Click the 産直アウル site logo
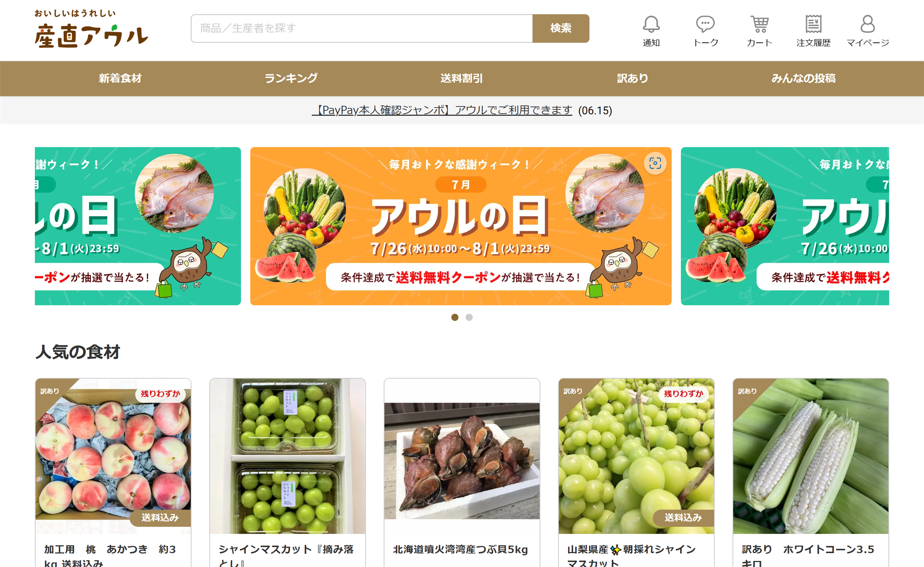 coord(91,29)
